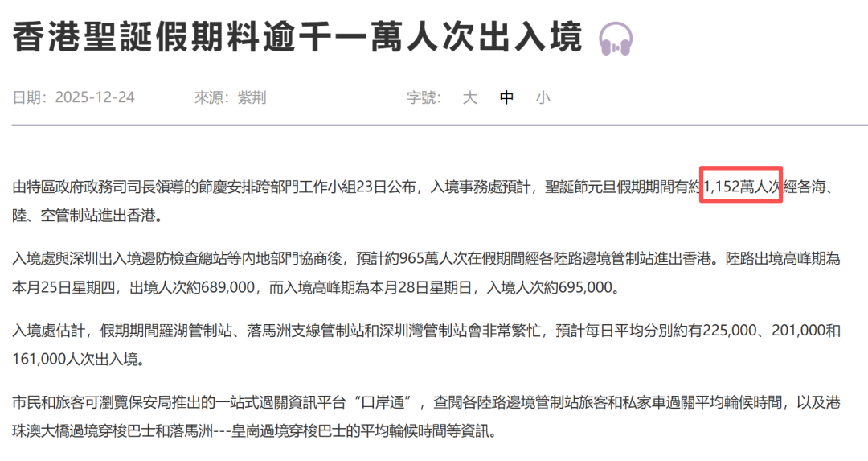868x461 pixels.
Task: Play the article audio via headphone icon
Action: click(x=616, y=39)
